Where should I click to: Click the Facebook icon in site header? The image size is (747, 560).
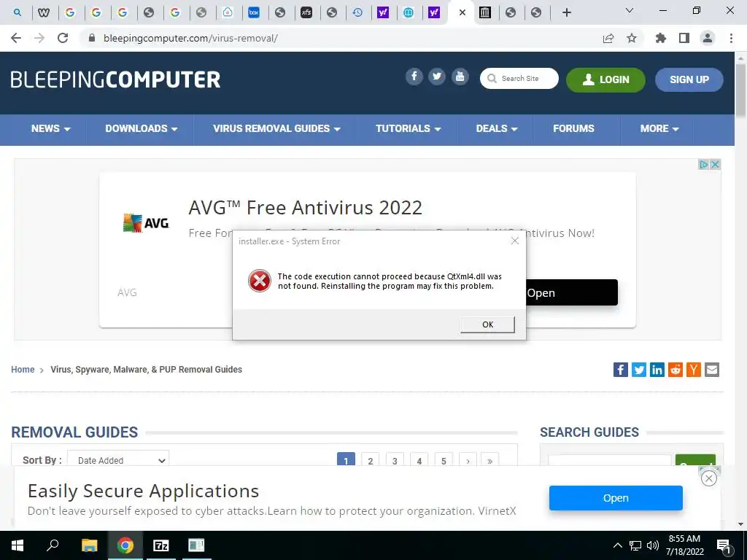tap(414, 77)
